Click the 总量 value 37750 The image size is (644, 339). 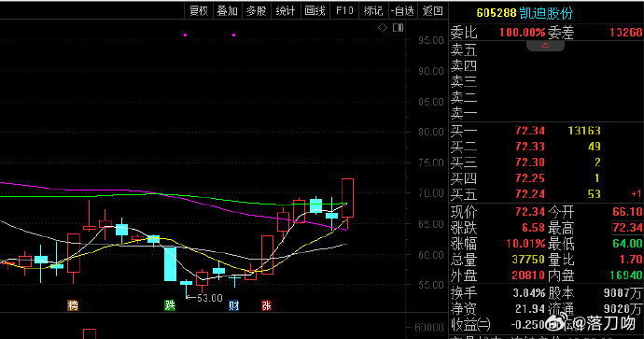528,260
